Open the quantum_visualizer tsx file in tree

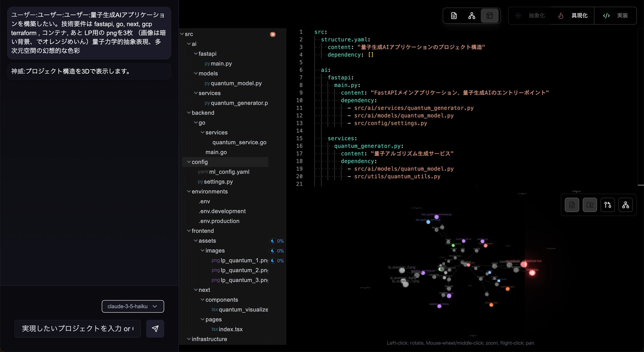240,310
